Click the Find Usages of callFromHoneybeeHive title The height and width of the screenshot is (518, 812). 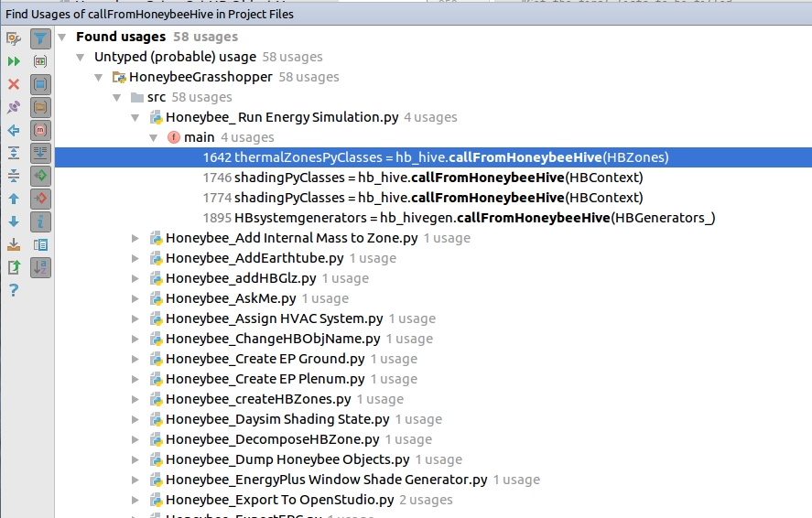pos(149,14)
